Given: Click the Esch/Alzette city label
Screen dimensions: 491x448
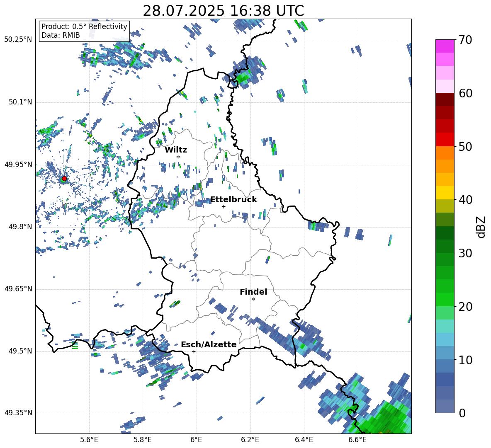Looking at the screenshot, I should [x=209, y=345].
